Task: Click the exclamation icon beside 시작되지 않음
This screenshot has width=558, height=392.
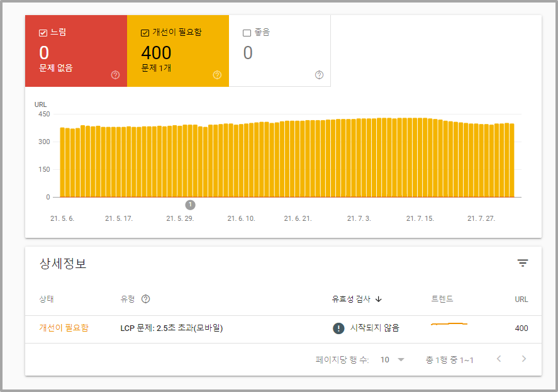Action: pos(337,328)
